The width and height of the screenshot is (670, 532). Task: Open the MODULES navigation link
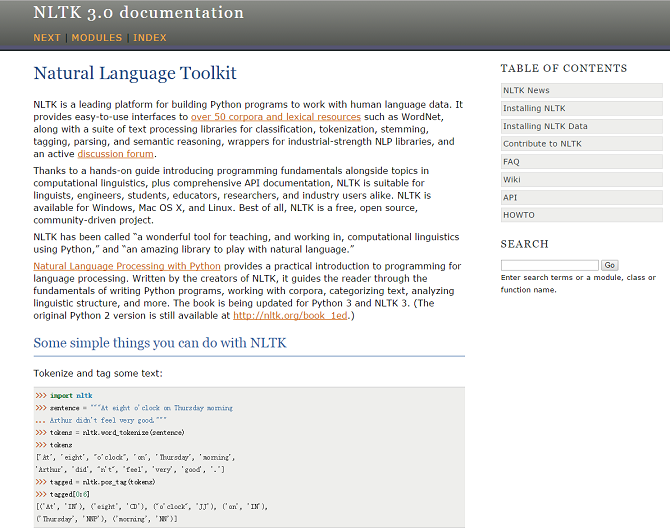[97, 38]
